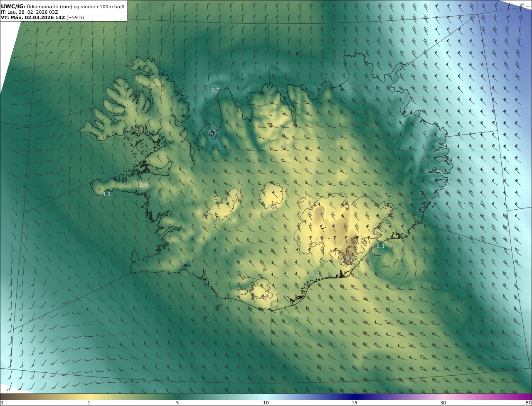The image size is (532, 406).
Task: Click the dark blue section of the color scale
Action: click(x=355, y=396)
